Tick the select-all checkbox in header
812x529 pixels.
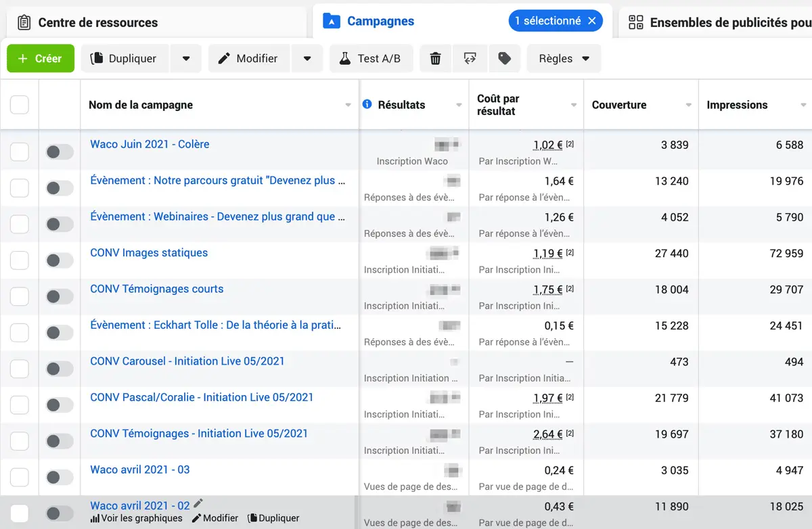[x=20, y=105]
